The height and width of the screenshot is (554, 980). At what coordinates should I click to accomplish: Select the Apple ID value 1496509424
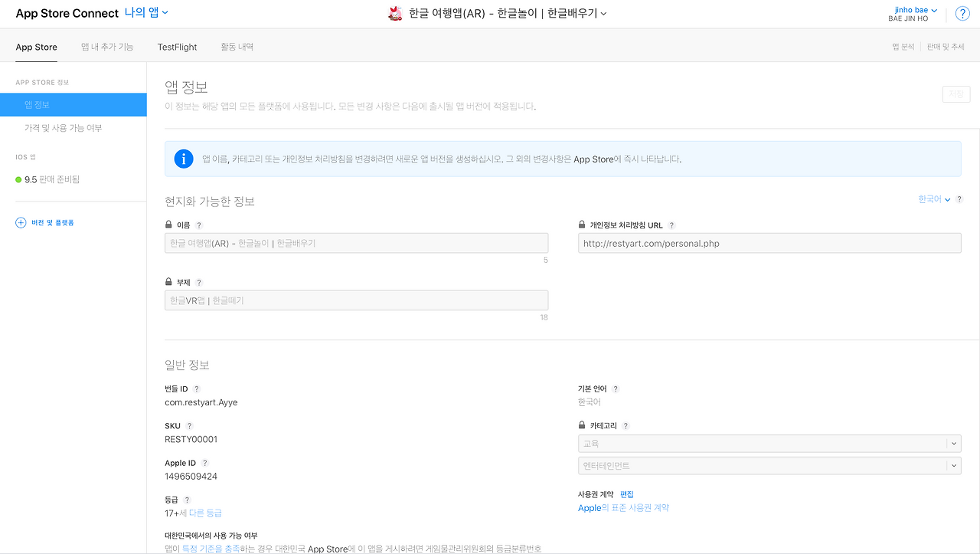(191, 476)
